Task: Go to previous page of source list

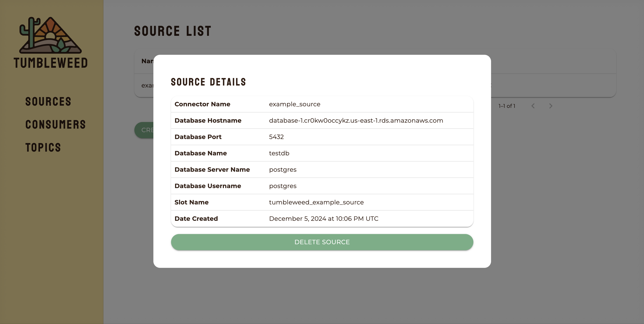Action: (x=533, y=106)
